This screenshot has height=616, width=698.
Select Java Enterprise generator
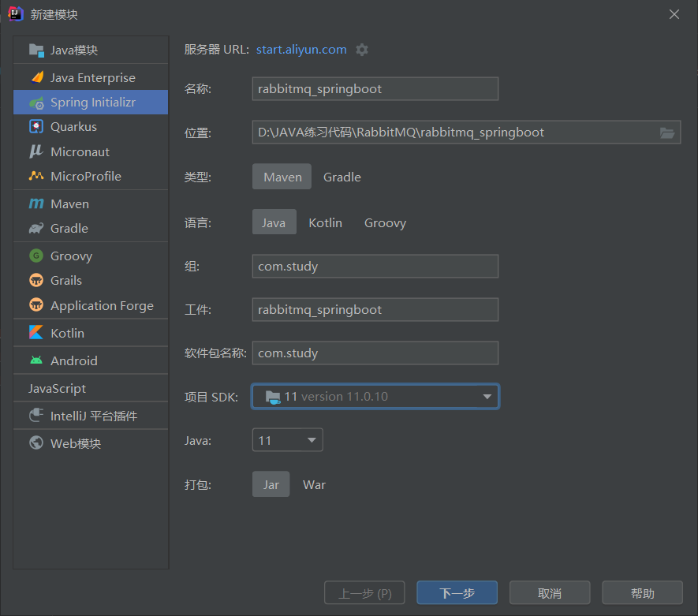coord(91,77)
